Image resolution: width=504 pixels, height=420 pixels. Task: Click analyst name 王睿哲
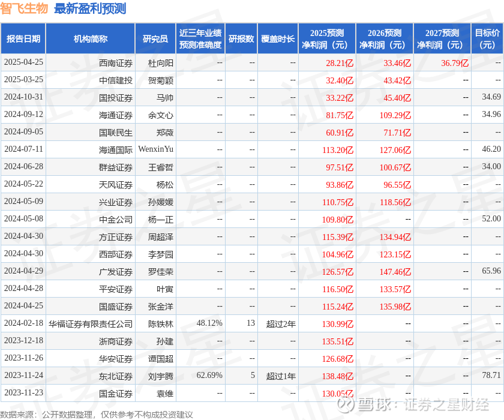[160, 167]
